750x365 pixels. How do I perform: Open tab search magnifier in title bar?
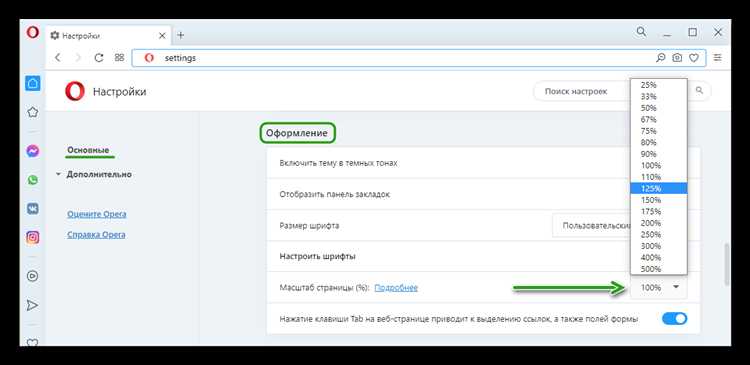(x=641, y=32)
